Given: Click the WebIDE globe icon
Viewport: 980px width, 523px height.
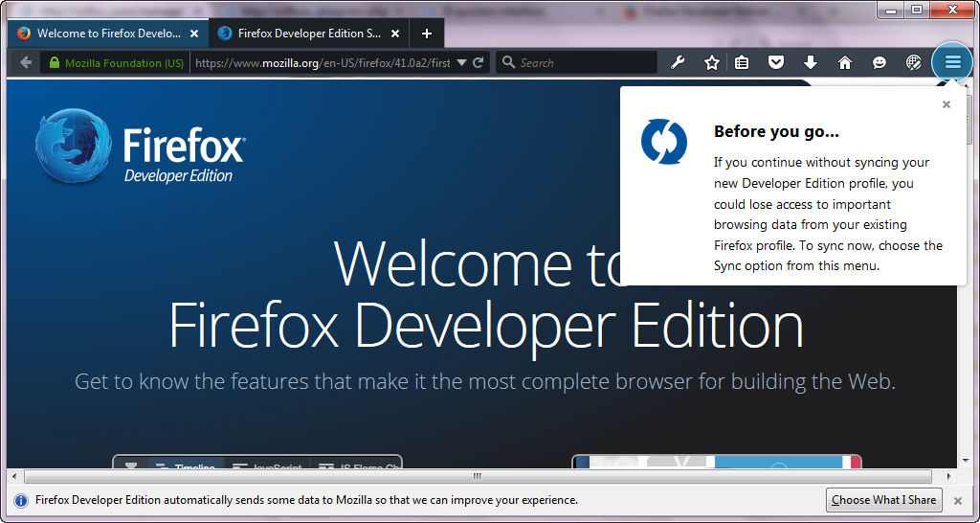Looking at the screenshot, I should 914,62.
